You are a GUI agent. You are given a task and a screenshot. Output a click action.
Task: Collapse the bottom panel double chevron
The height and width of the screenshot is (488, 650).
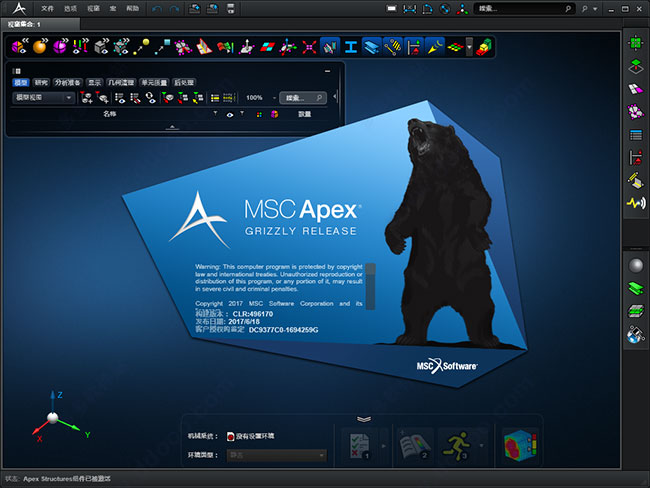pyautogui.click(x=364, y=419)
